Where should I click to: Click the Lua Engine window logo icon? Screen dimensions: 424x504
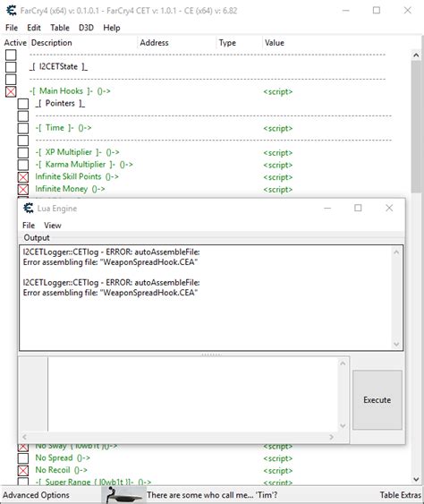(x=29, y=209)
